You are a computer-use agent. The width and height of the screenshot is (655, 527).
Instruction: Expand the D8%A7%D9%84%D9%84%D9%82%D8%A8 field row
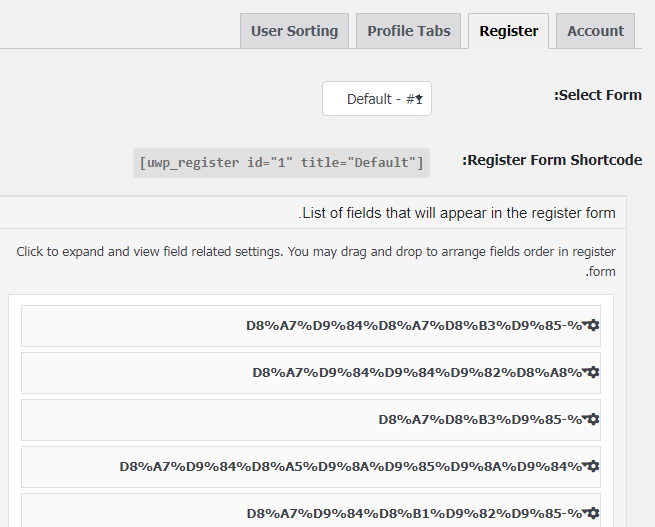click(x=311, y=373)
